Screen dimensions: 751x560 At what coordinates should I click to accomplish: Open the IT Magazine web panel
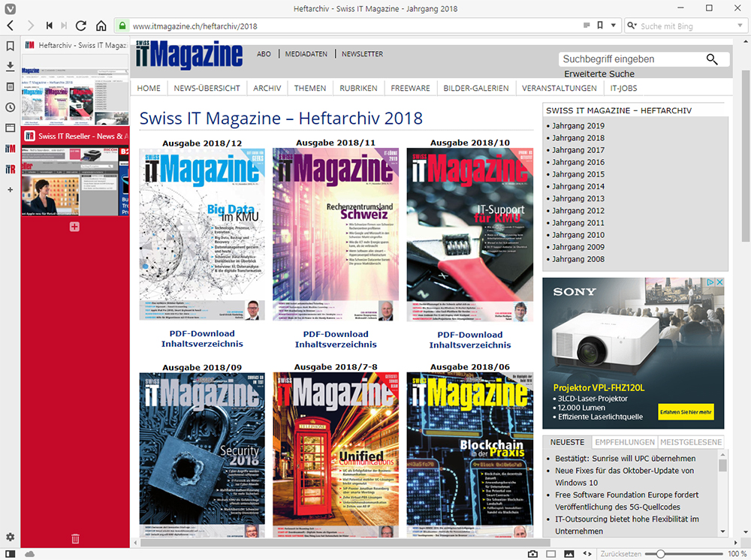[x=10, y=149]
